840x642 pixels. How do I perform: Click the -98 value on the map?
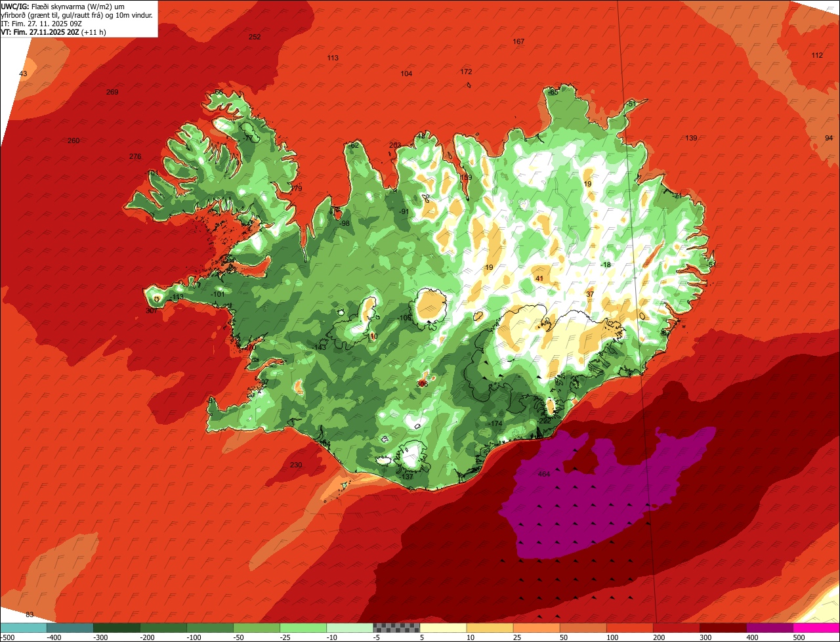tap(344, 223)
